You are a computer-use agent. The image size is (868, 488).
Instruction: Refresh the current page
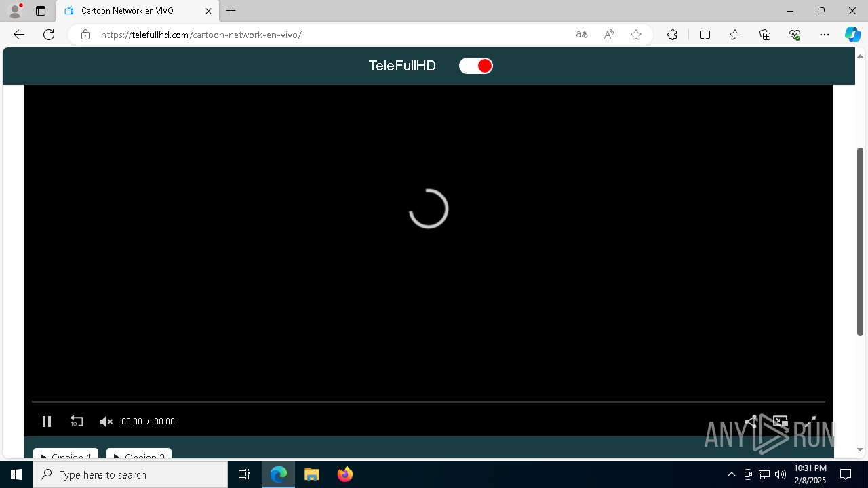click(x=49, y=35)
